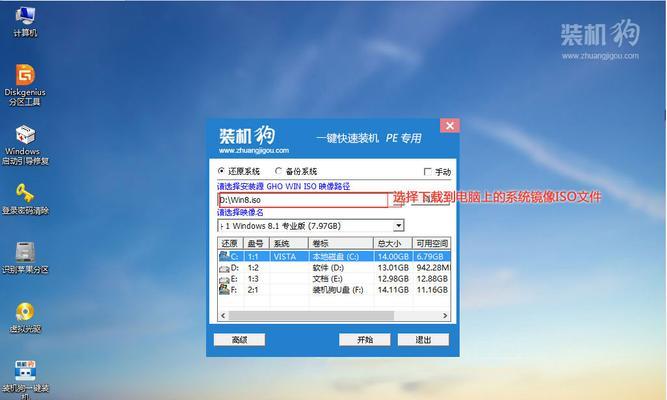Select 文档 (E:) volume label
The image size is (667, 400).
tap(327, 279)
